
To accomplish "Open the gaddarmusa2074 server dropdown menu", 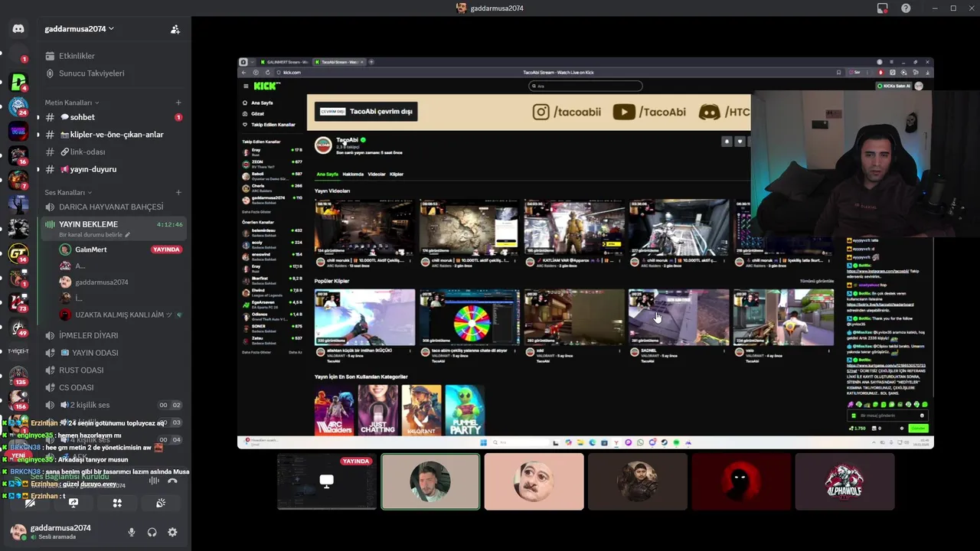I will pyautogui.click(x=80, y=29).
